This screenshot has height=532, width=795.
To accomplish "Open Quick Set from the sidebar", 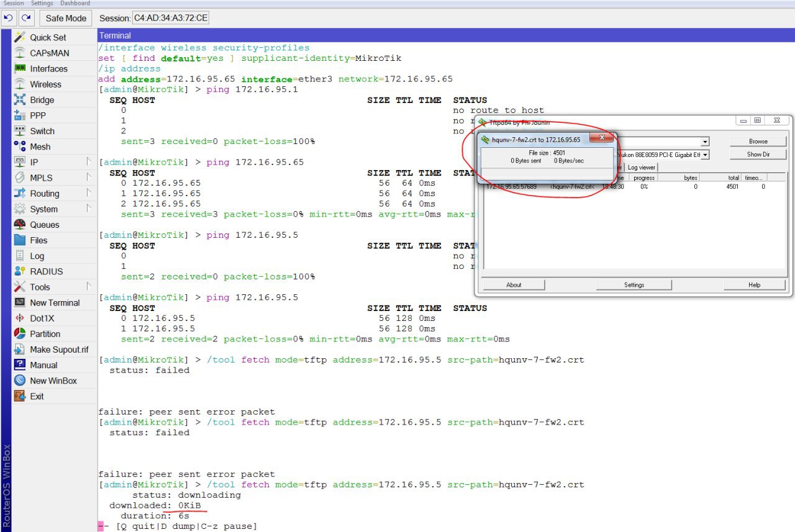I will [55, 37].
